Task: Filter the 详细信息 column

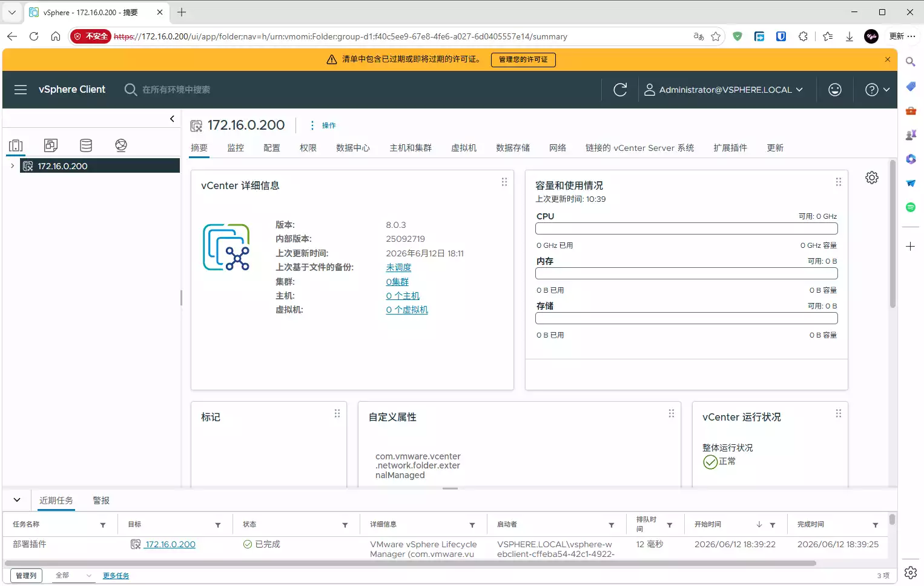Action: [x=472, y=525]
